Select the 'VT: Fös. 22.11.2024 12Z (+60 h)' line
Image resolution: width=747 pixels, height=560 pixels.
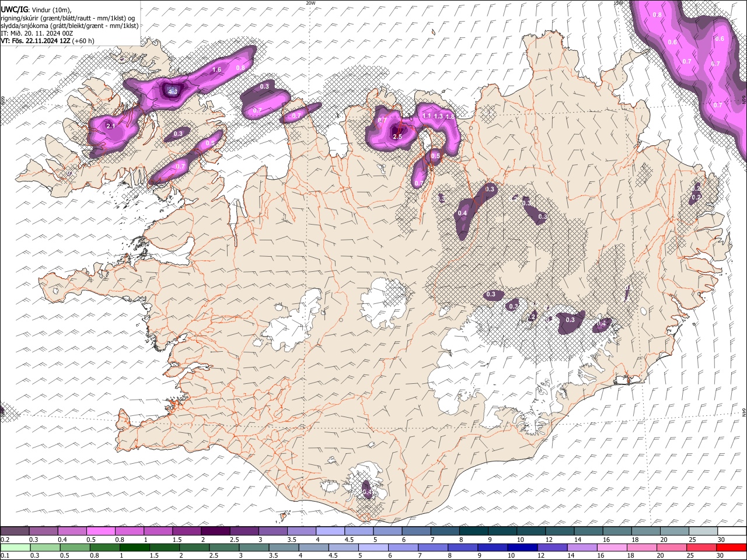coord(47,41)
